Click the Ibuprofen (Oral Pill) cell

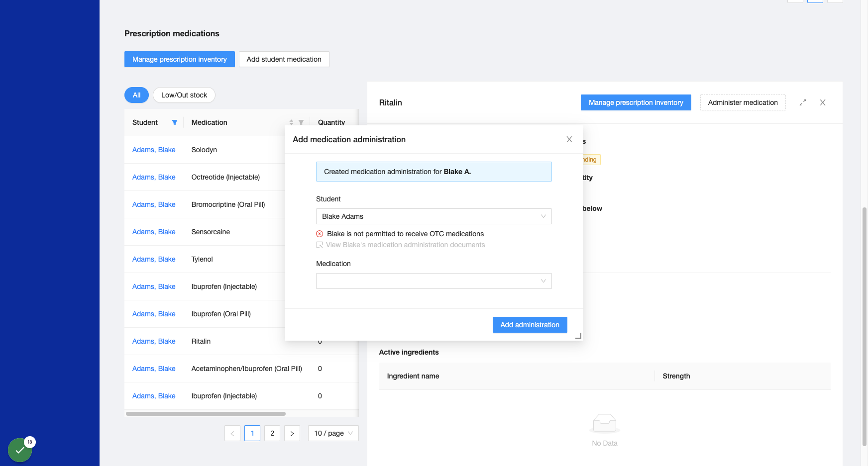(x=221, y=314)
